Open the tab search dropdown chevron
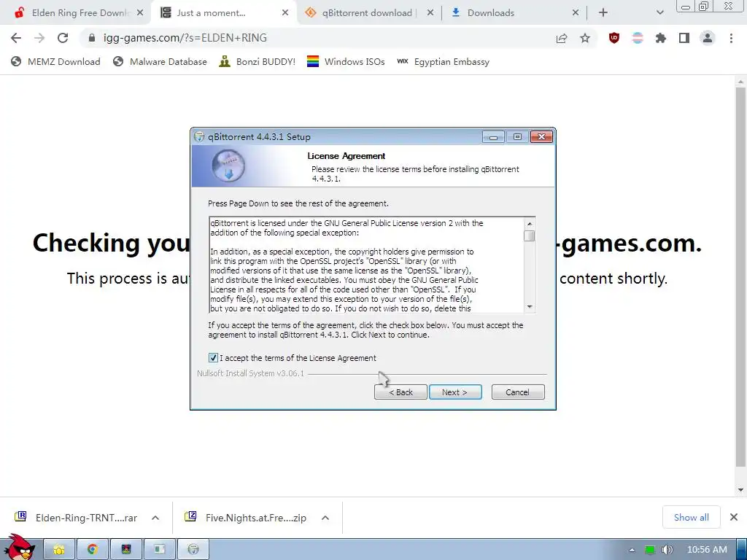 pos(659,13)
